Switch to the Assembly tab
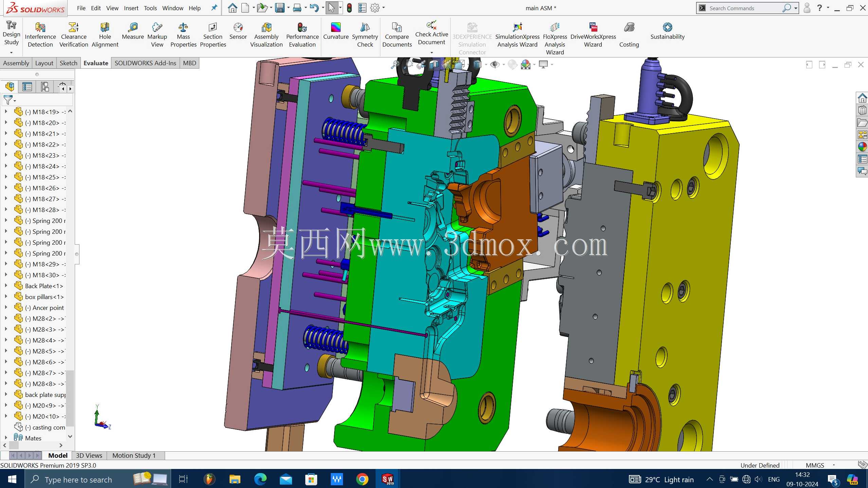Image resolution: width=868 pixels, height=488 pixels. 16,63
